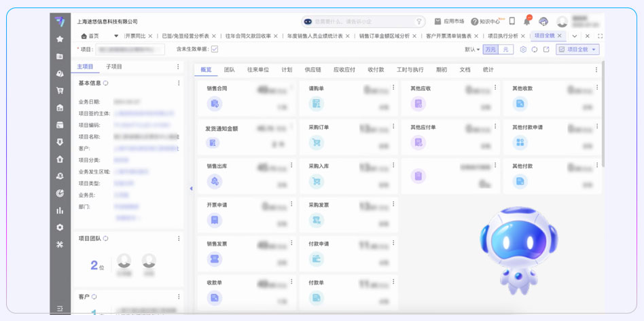Click the 销售出库 card icon

[x=215, y=181]
